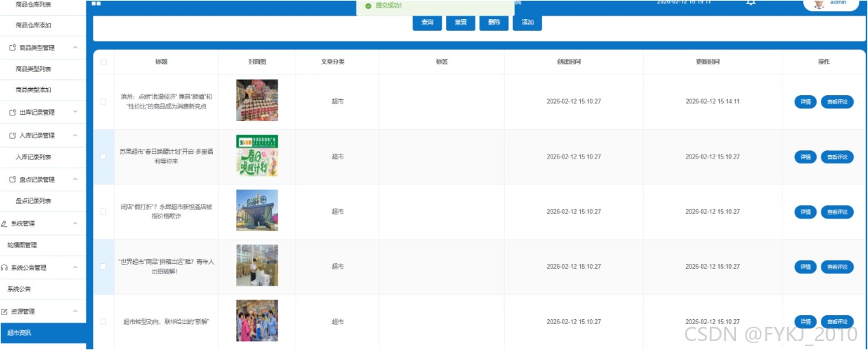Click the 出库记录管理 menu icon
This screenshot has height=350, width=868.
coord(13,112)
